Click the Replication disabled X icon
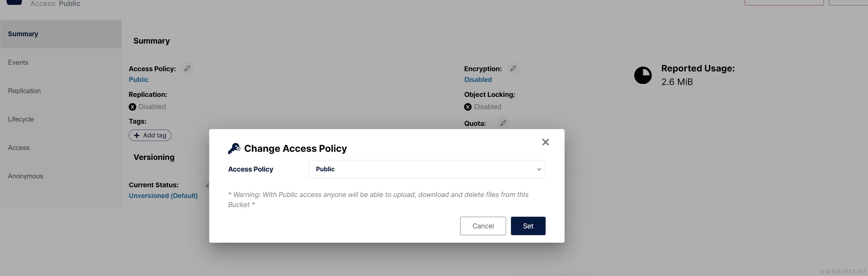This screenshot has height=276, width=868. pyautogui.click(x=132, y=107)
